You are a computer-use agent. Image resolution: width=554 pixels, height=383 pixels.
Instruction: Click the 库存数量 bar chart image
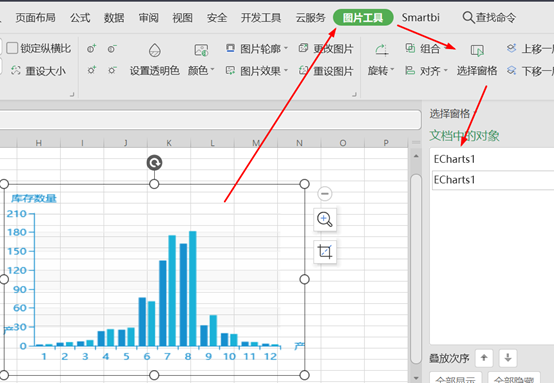(x=154, y=279)
